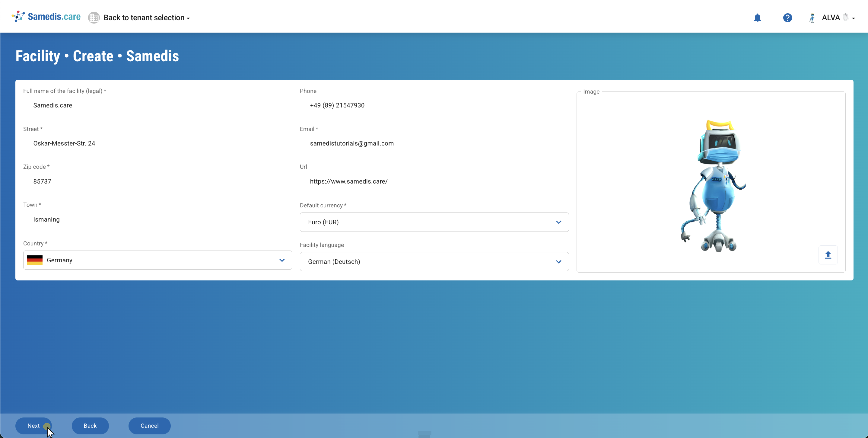The height and width of the screenshot is (438, 868).
Task: Click the tenant building icon
Action: [x=94, y=18]
